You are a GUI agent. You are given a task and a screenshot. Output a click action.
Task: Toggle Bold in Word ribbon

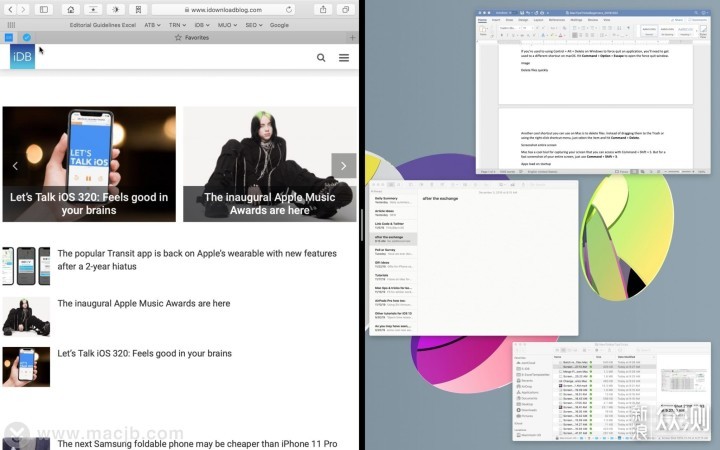(x=501, y=35)
